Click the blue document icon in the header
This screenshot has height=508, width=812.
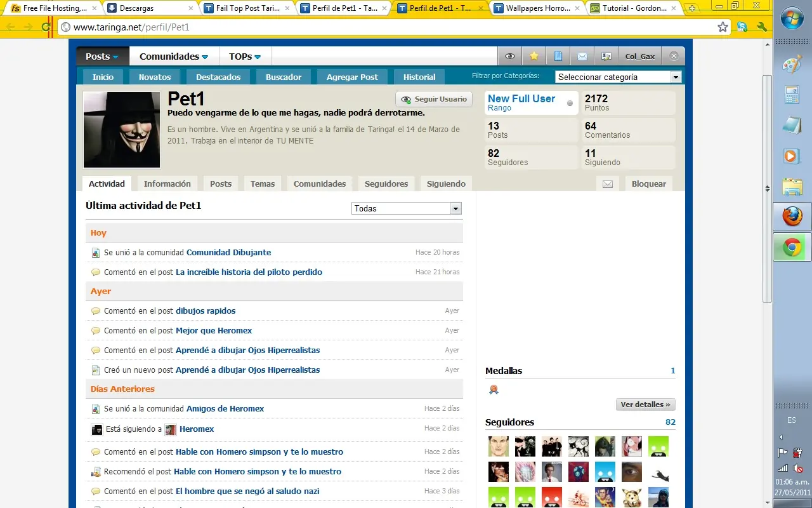(558, 56)
